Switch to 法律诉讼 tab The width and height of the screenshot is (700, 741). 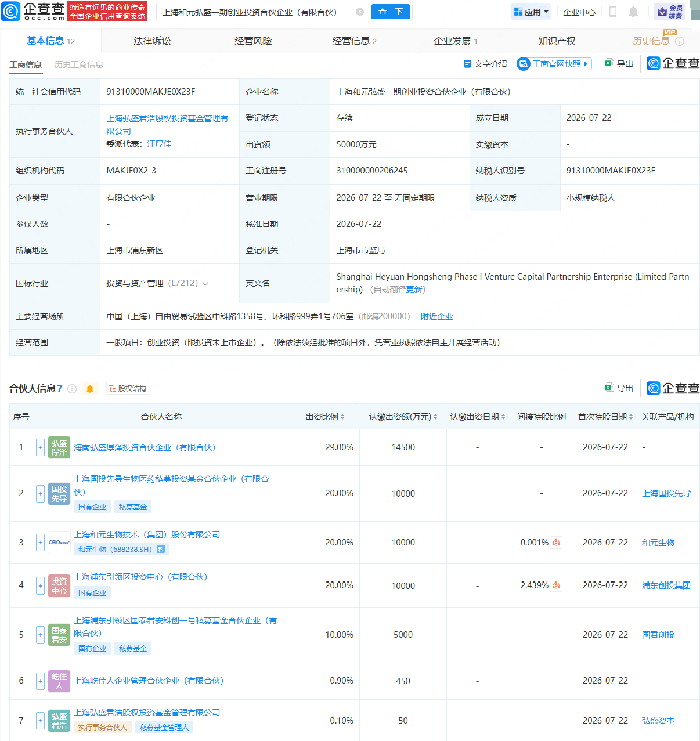(x=152, y=41)
